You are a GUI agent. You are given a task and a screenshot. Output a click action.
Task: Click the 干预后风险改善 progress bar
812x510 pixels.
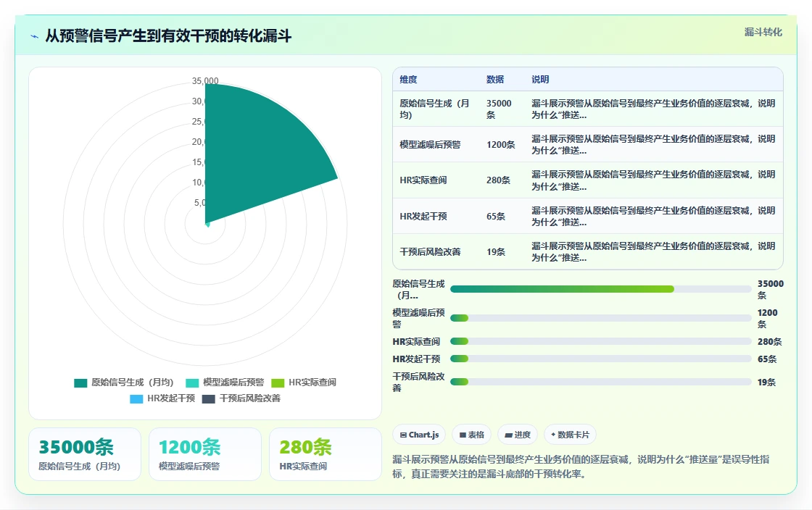coord(601,382)
